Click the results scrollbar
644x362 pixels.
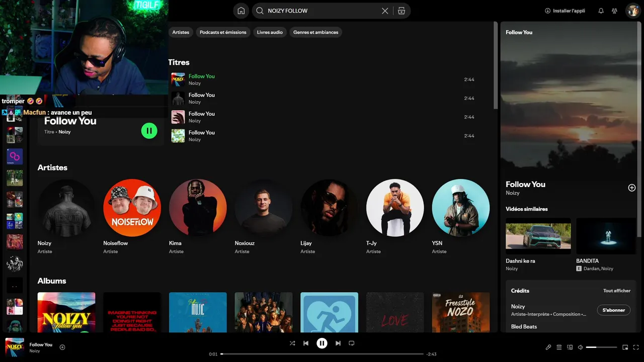click(496, 65)
